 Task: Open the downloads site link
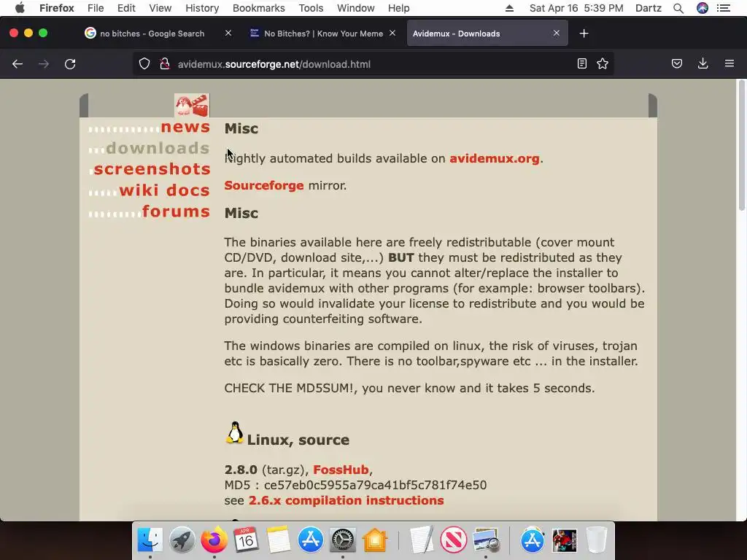pos(158,148)
